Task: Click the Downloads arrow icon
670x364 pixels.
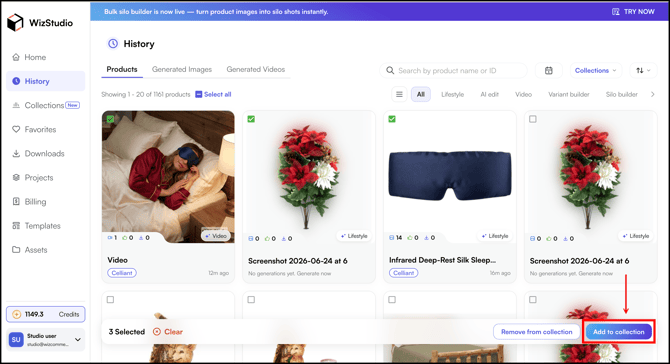Action: [16, 153]
